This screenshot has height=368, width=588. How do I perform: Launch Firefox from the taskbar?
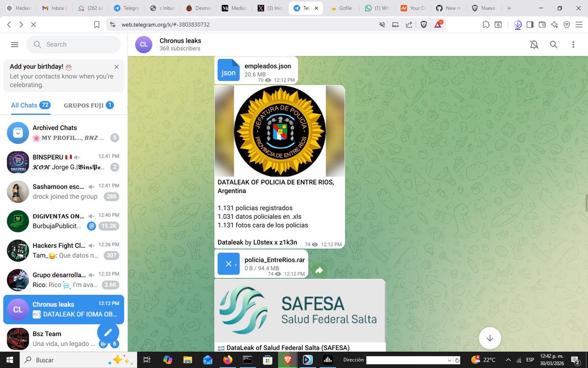(228, 360)
